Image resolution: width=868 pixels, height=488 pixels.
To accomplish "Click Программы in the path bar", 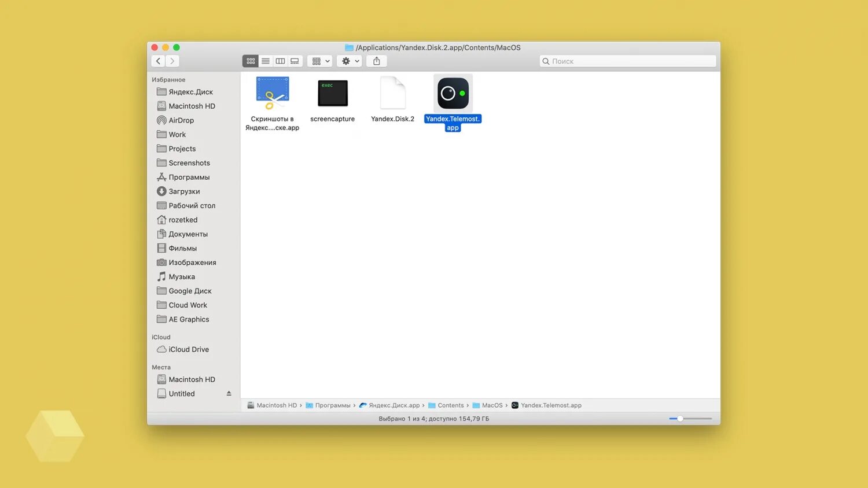I will [328, 405].
